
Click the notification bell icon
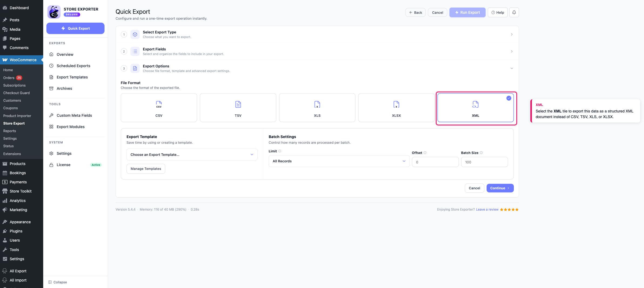coord(514,12)
